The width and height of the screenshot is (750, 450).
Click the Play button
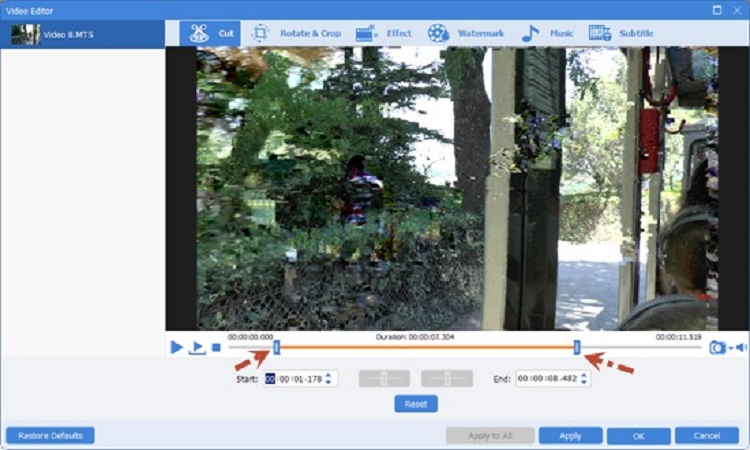pyautogui.click(x=177, y=347)
